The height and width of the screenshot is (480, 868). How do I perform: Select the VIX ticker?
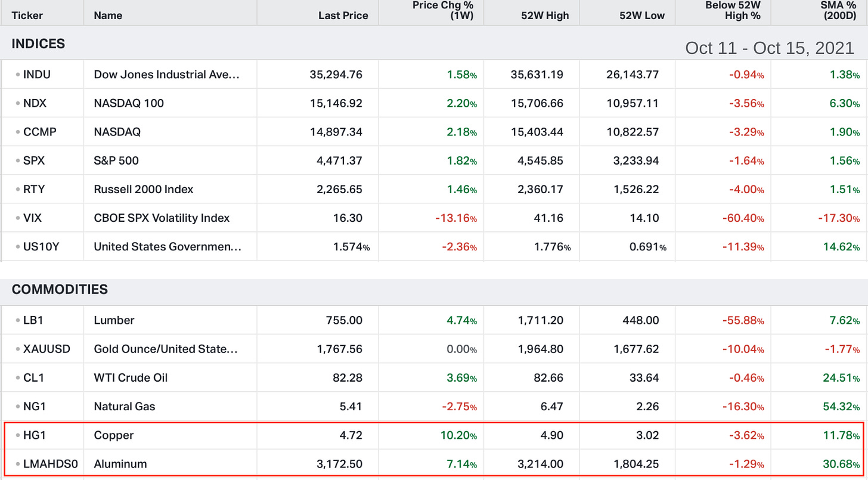tap(32, 218)
